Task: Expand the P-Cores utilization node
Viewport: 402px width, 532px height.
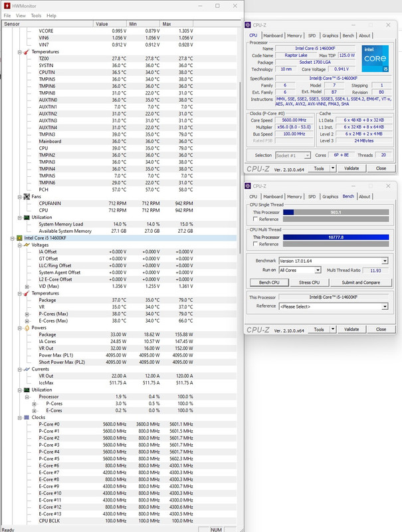Action: click(x=34, y=404)
